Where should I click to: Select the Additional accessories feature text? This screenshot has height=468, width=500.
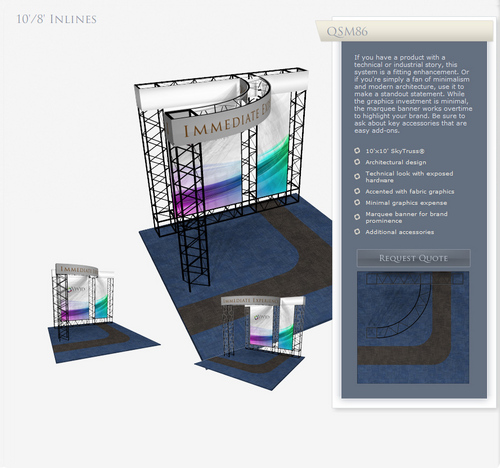tap(400, 232)
